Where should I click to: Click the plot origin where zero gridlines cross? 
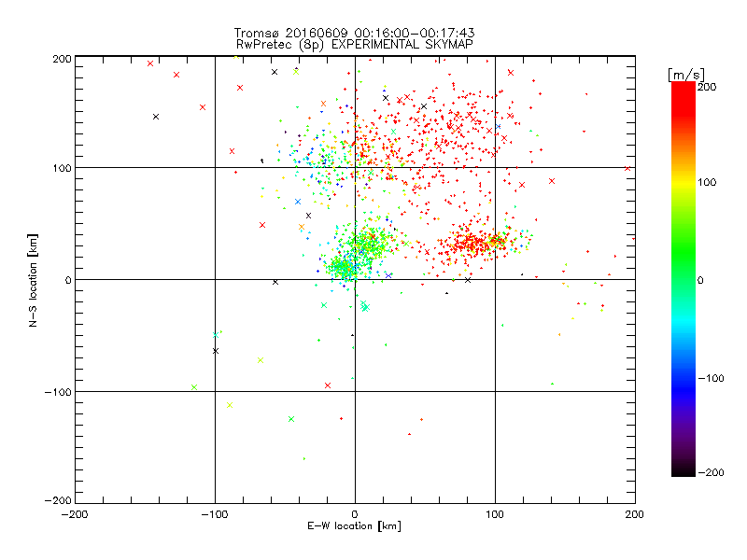click(355, 279)
